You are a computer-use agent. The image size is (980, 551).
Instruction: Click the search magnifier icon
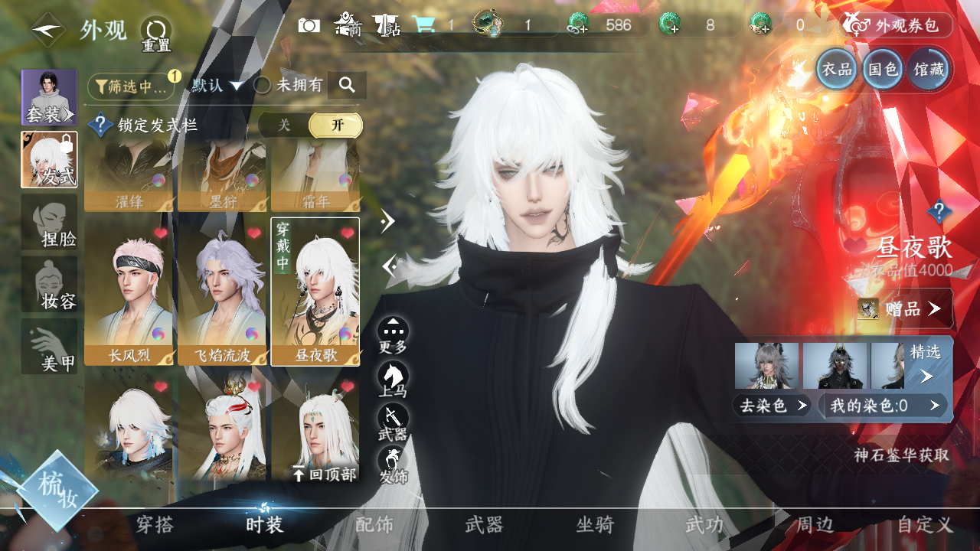pos(347,85)
